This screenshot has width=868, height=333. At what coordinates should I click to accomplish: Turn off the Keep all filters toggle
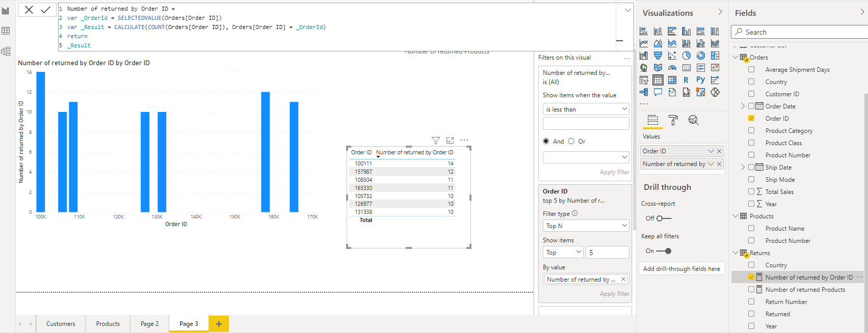(x=664, y=251)
